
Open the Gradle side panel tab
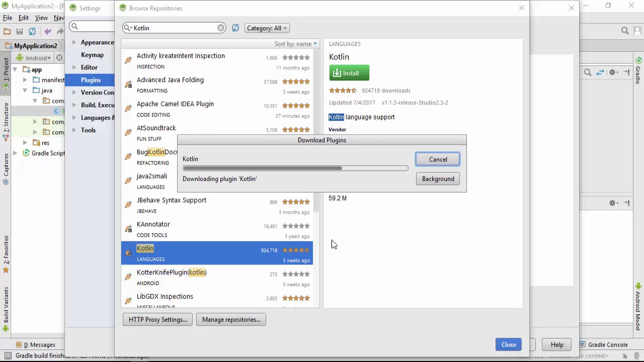click(638, 70)
